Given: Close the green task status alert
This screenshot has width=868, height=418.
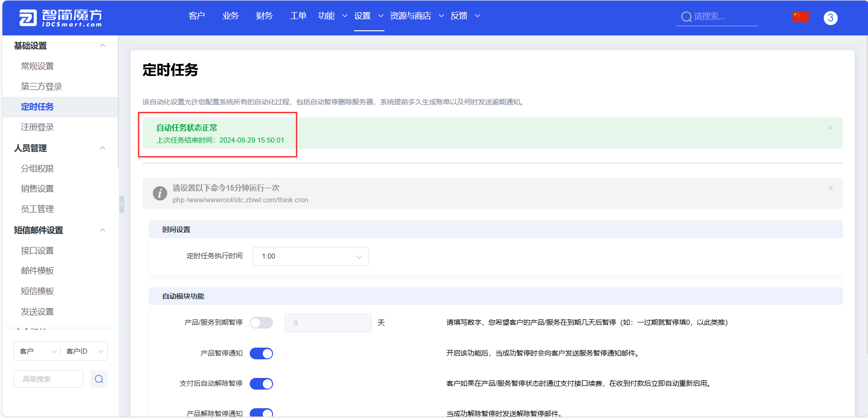Looking at the screenshot, I should [x=830, y=128].
